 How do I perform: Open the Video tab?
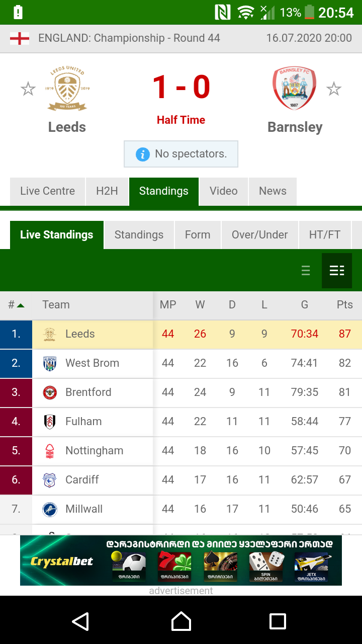(224, 191)
